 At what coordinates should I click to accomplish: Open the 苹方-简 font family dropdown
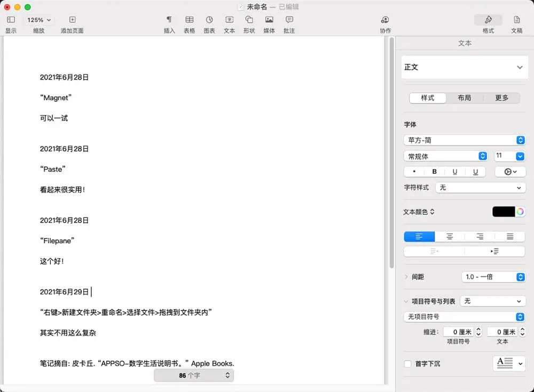click(x=465, y=140)
